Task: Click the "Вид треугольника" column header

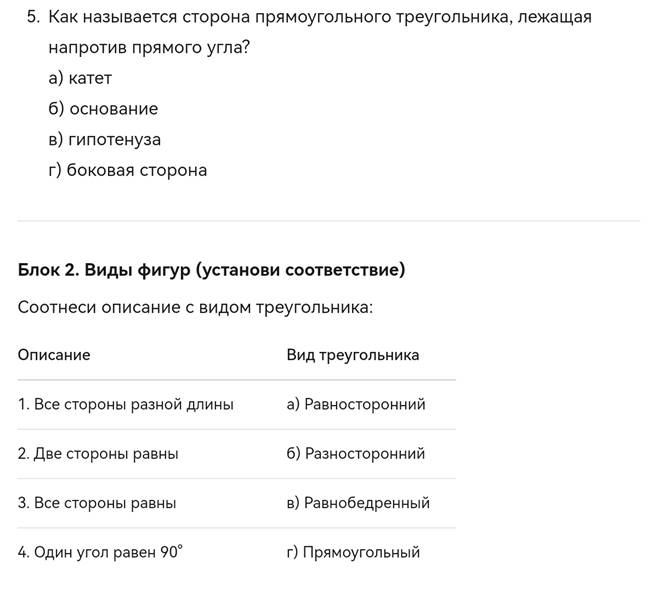Action: coord(353,355)
